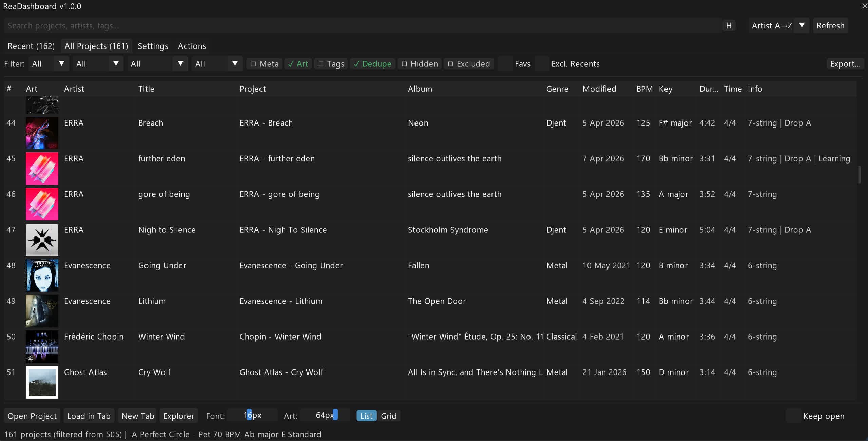Click 'The Open Door' album cell

coord(437,301)
